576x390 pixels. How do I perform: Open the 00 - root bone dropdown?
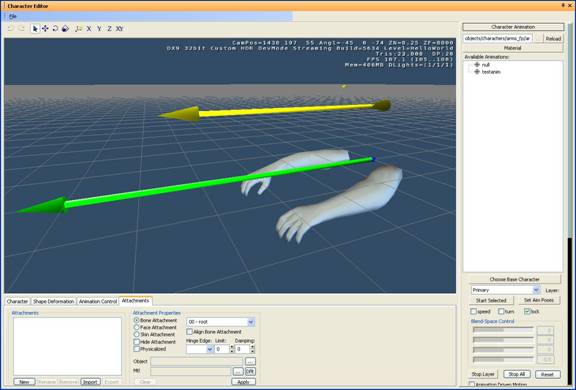pyautogui.click(x=221, y=322)
